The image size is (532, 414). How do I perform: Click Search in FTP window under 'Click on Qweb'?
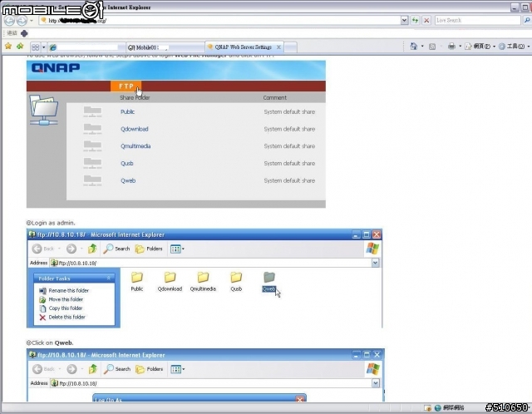click(117, 369)
